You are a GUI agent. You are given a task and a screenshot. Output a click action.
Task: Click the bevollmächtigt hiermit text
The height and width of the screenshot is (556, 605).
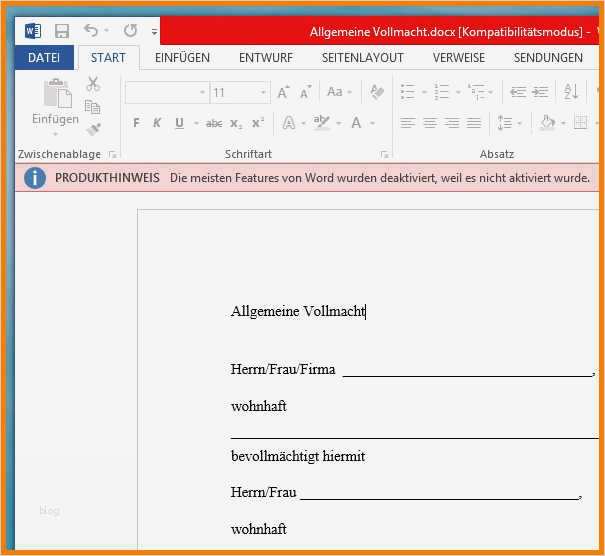point(298,456)
